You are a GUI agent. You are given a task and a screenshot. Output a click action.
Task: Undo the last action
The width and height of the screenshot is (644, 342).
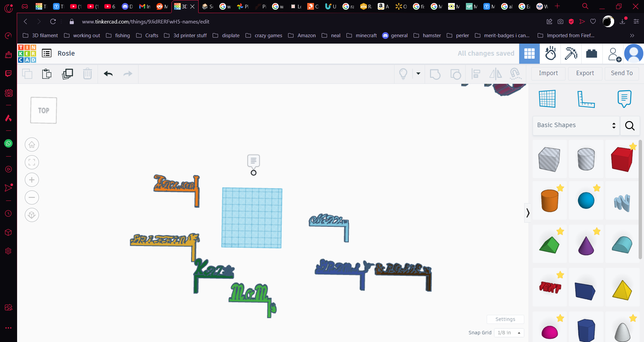click(108, 74)
